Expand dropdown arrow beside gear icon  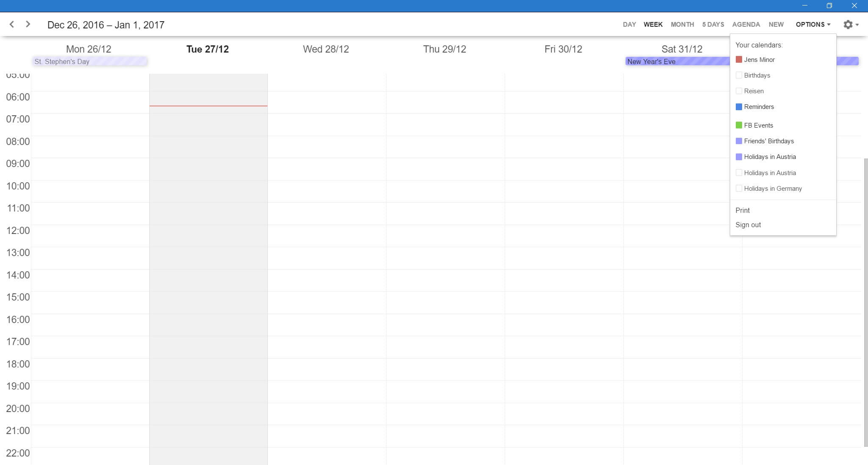coord(857,25)
